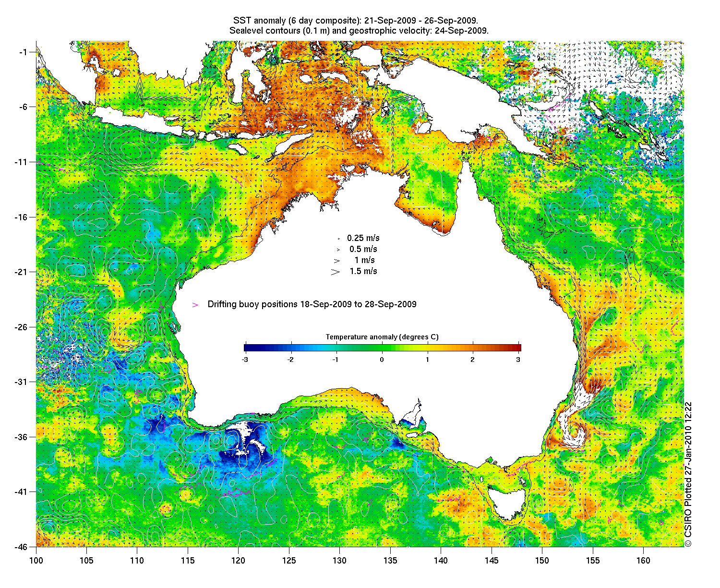Click the colorbar tick label -2
Viewport: 720px width, 588px height.
tap(290, 360)
